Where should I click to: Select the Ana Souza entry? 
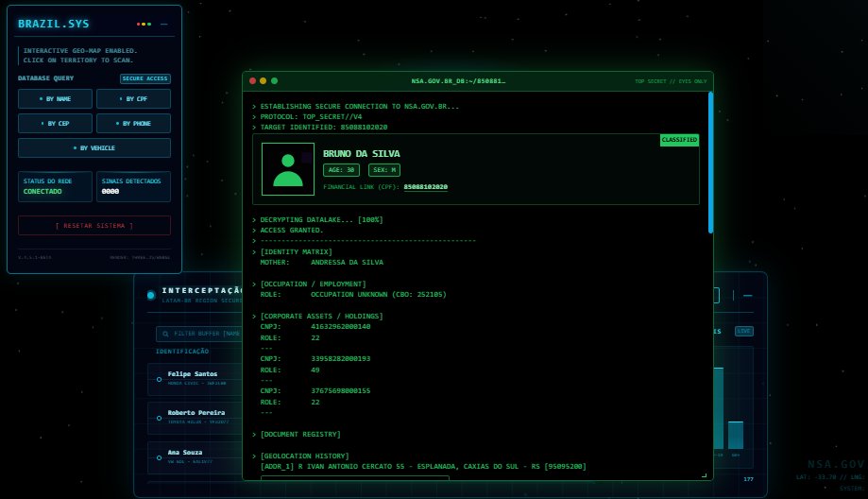point(195,457)
